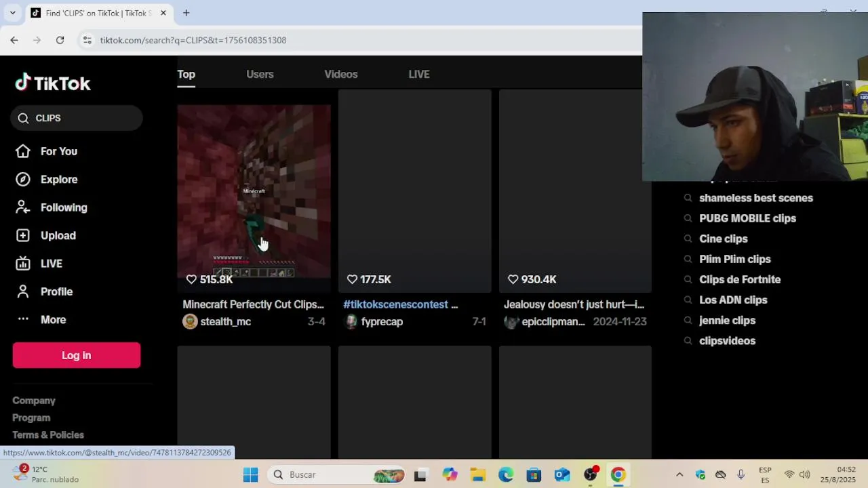
Task: Select the PUBG MOBILE clips suggestion
Action: point(747,218)
